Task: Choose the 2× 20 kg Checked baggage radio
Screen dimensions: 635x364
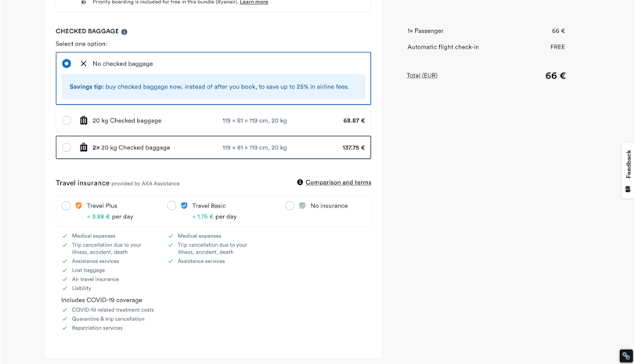Action: (x=67, y=147)
